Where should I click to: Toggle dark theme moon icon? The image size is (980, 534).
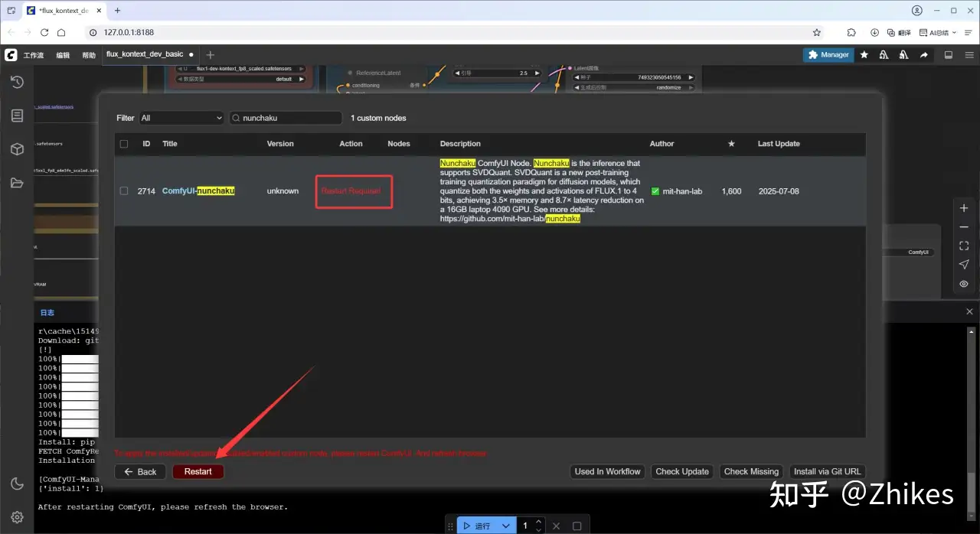pyautogui.click(x=17, y=484)
